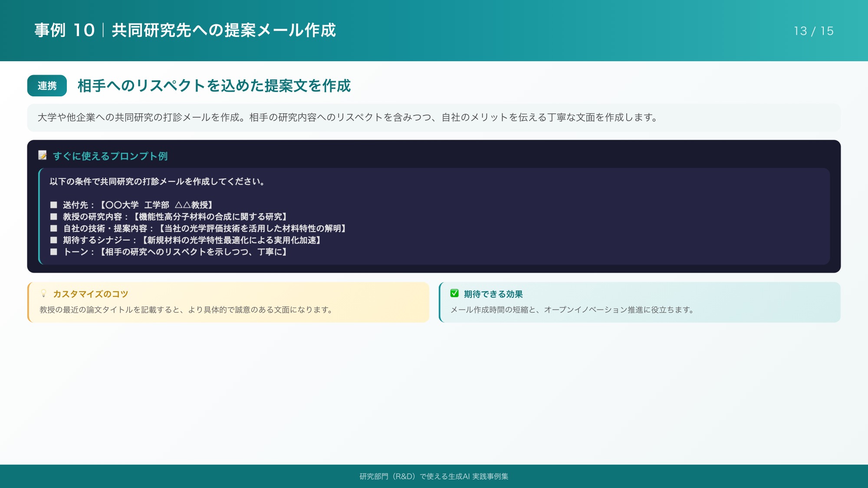Click the memo pencil icon beside すぐに使えるプロンプト例
Image resolution: width=868 pixels, height=488 pixels.
tap(43, 155)
